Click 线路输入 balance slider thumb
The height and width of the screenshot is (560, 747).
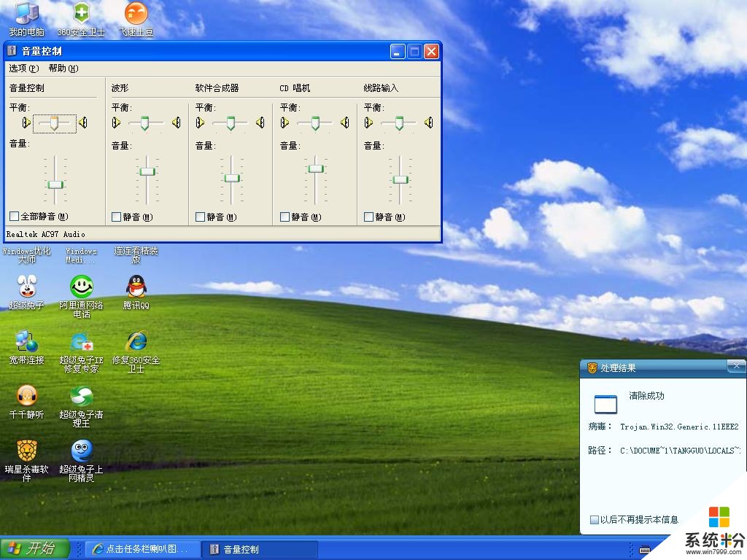coord(399,123)
